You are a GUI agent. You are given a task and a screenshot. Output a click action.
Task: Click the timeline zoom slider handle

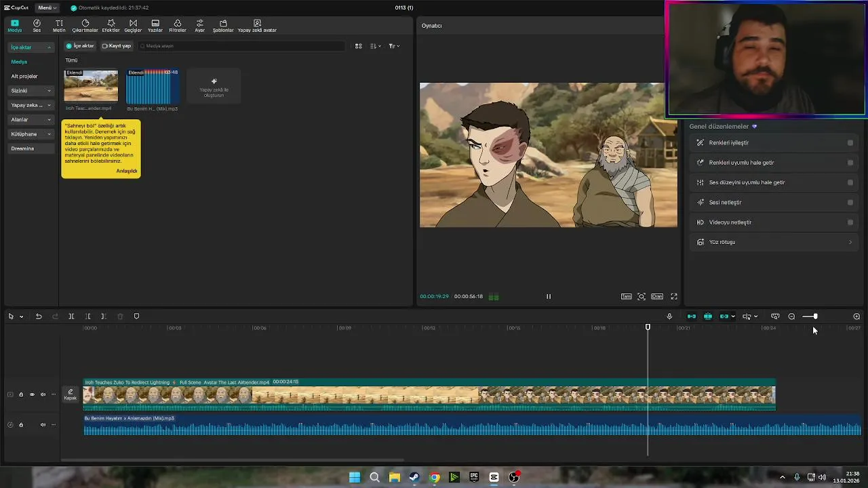[x=815, y=317]
